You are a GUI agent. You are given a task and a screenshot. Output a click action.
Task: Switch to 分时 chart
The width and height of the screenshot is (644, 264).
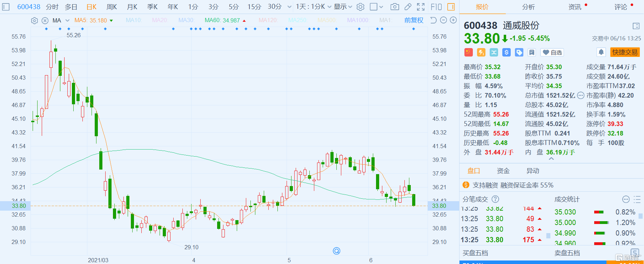click(x=52, y=7)
